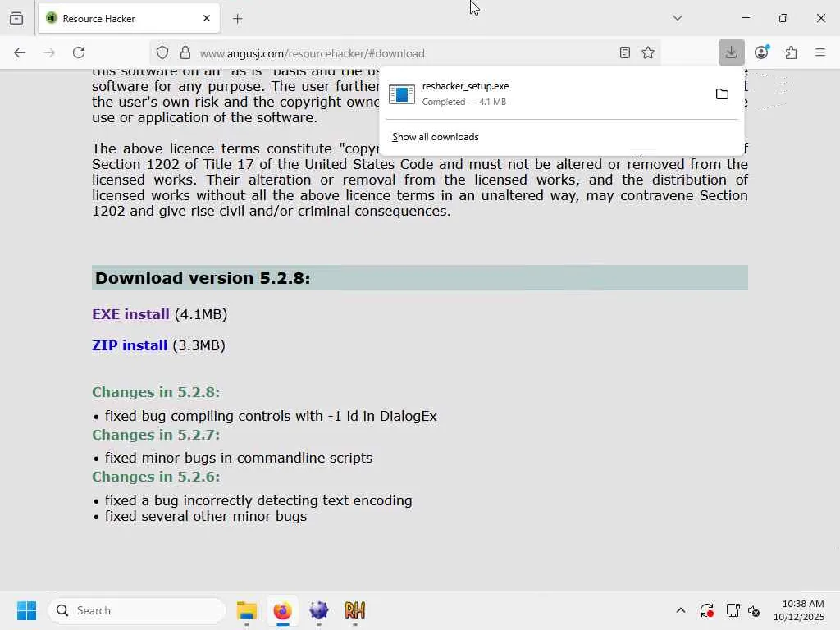Bookmark this page with the star
Screen dimensions: 840x630
[x=648, y=52]
